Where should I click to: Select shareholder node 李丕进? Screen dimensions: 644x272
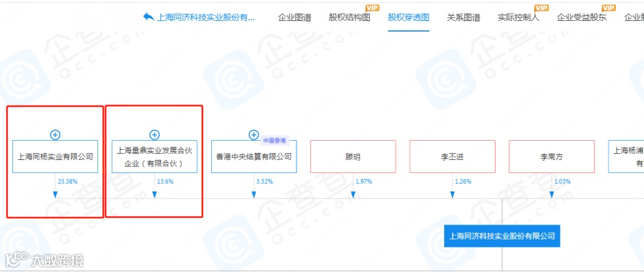pyautogui.click(x=453, y=156)
